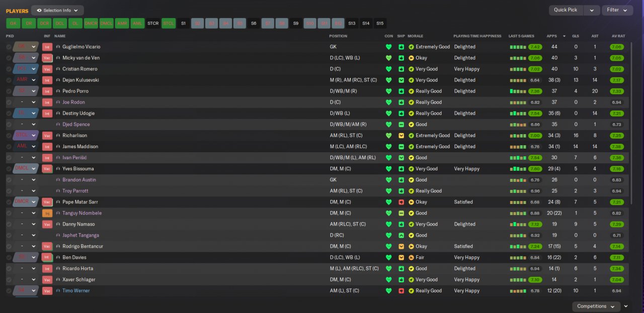Click the 7.42 last-game rating for Guglielmo Vicario

535,47
